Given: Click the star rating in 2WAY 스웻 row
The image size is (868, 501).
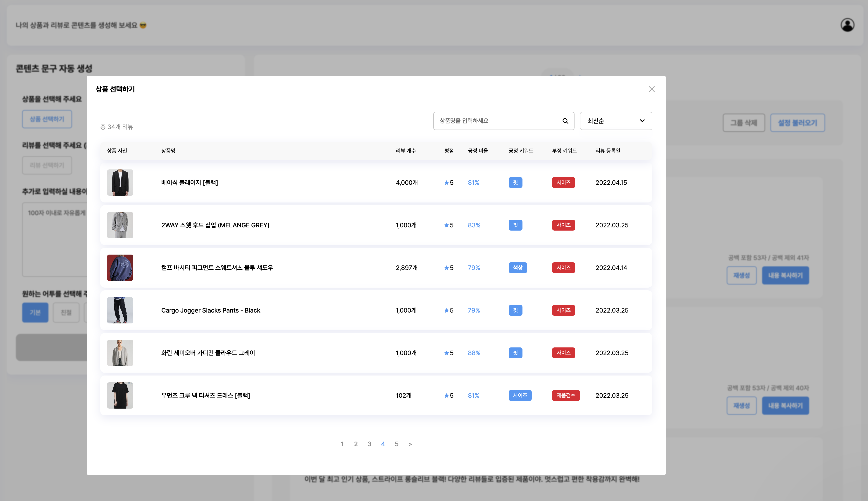Looking at the screenshot, I should pyautogui.click(x=449, y=225).
